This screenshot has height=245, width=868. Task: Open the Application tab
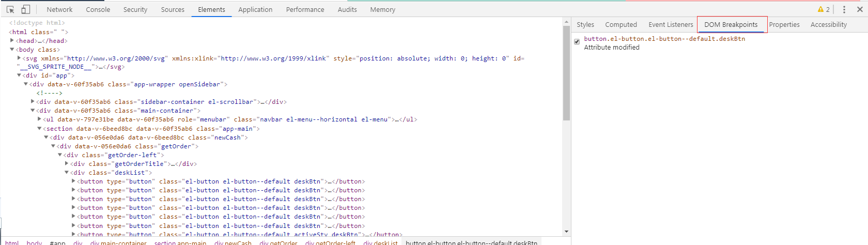255,9
